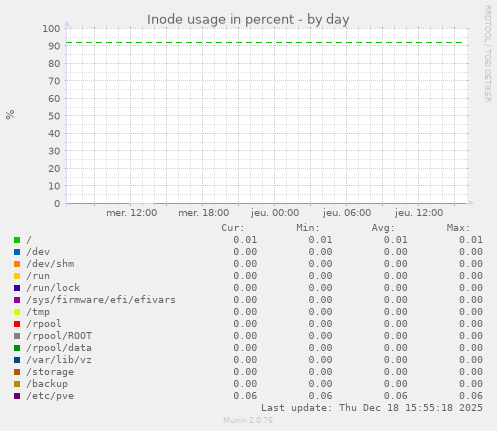Click the lime swatch beside /tmp

[17, 312]
